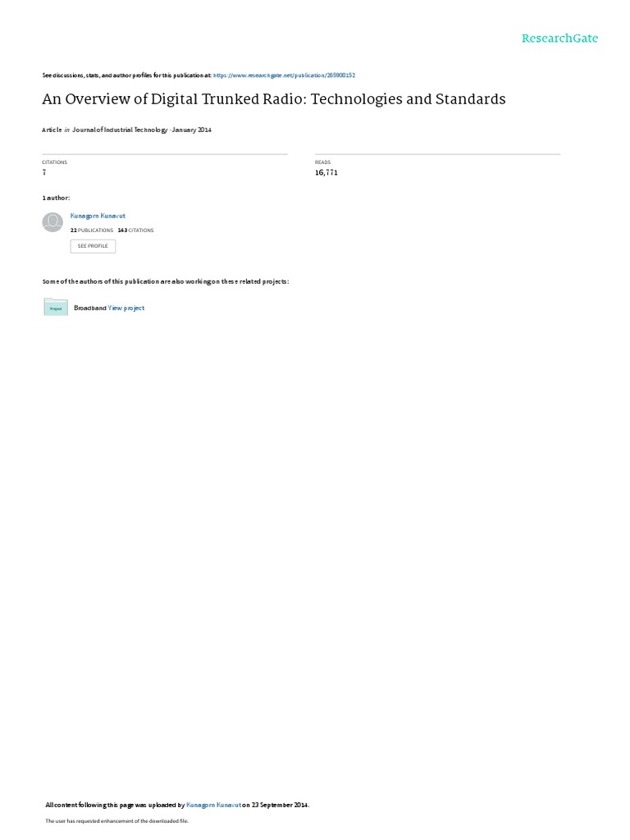630x840 pixels.
Task: Click the enhancement notice about the downloaded file
Action: tap(116, 820)
